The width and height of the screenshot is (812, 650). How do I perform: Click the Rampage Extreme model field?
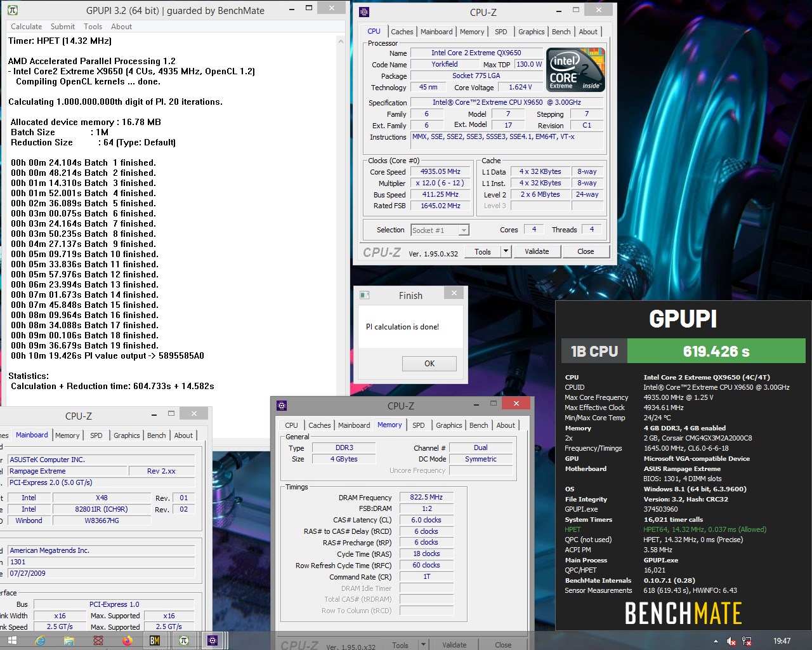coord(67,471)
